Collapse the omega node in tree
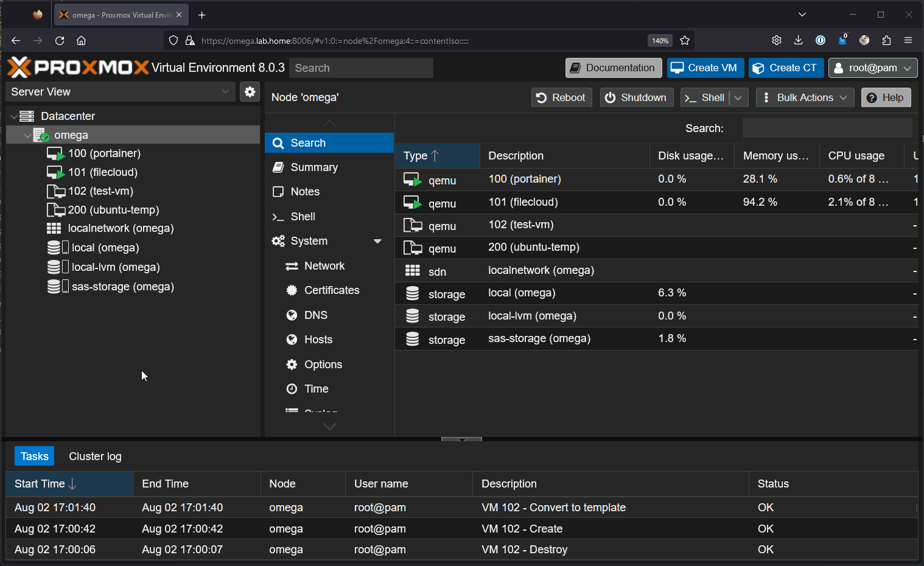Image resolution: width=924 pixels, height=566 pixels. click(x=27, y=135)
